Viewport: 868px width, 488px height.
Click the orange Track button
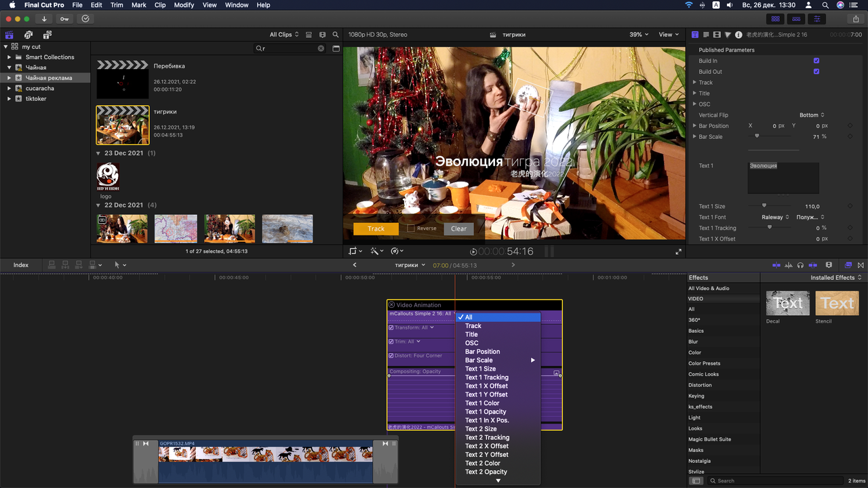pos(376,229)
